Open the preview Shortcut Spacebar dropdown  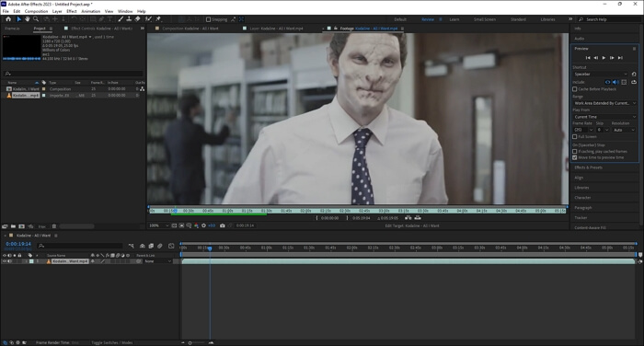pos(601,74)
